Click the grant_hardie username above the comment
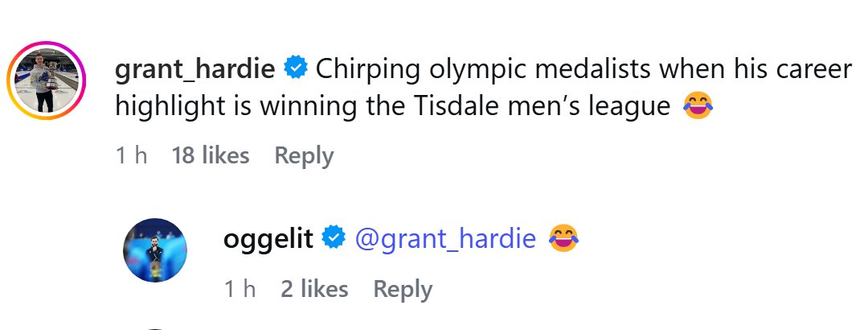 pyautogui.click(x=194, y=69)
